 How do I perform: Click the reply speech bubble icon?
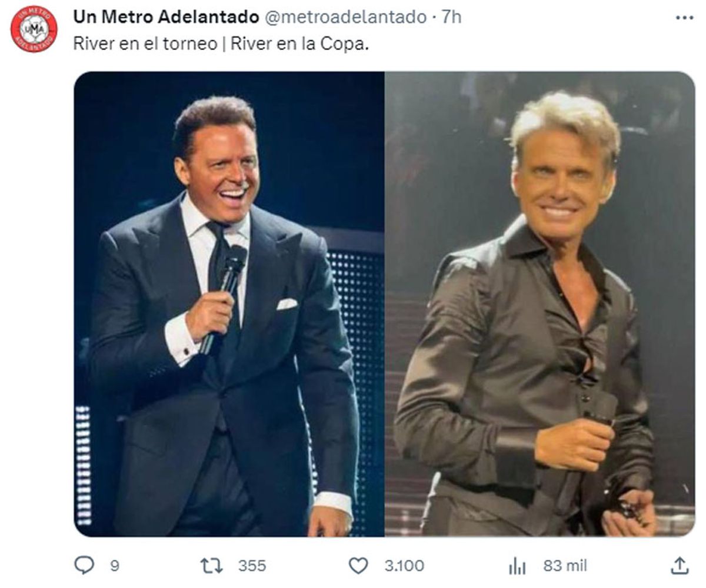[84, 566]
